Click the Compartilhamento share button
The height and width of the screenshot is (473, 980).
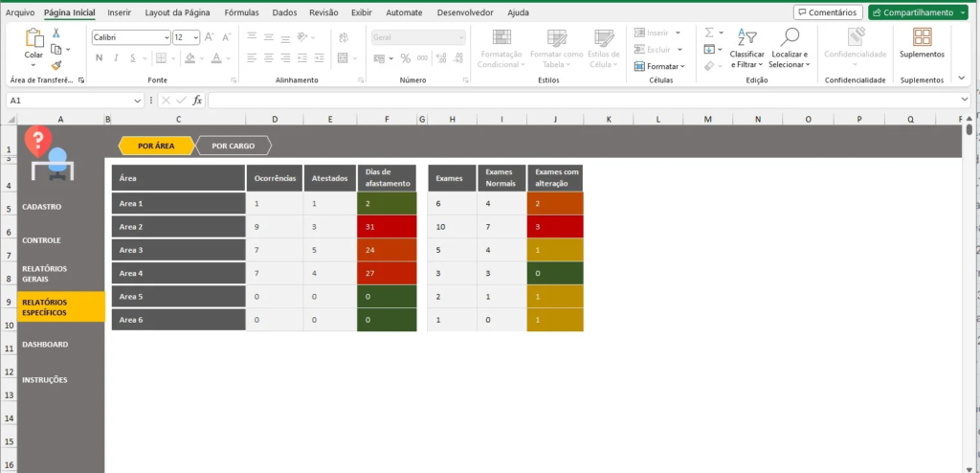918,12
